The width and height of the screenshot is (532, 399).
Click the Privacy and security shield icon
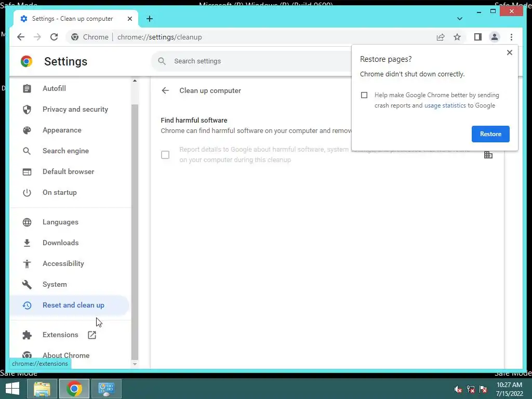tap(27, 109)
